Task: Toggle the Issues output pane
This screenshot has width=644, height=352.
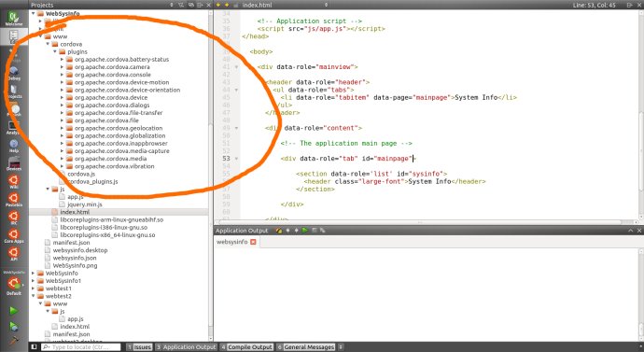Action: (139, 347)
